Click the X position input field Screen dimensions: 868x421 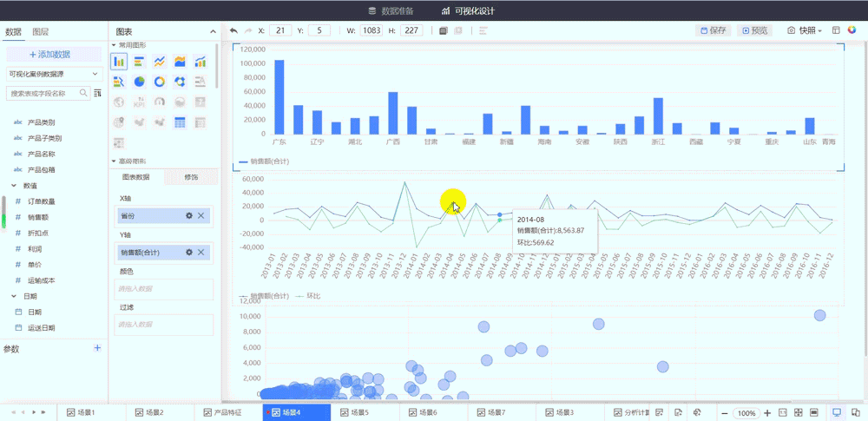click(x=280, y=30)
